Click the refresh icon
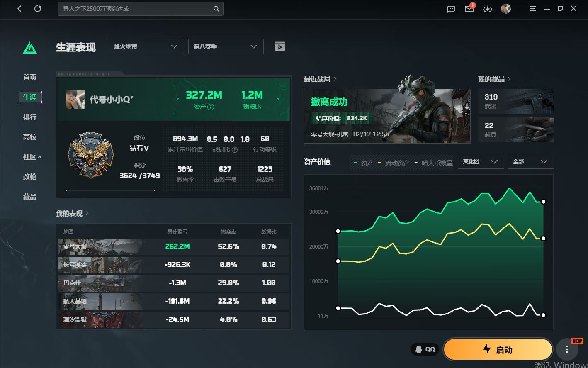 pyautogui.click(x=38, y=9)
